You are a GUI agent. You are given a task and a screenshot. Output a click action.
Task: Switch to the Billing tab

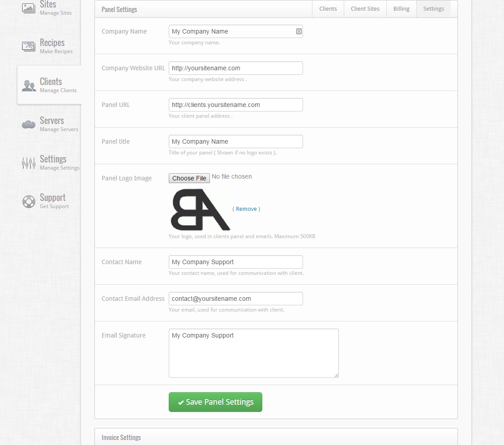click(401, 9)
